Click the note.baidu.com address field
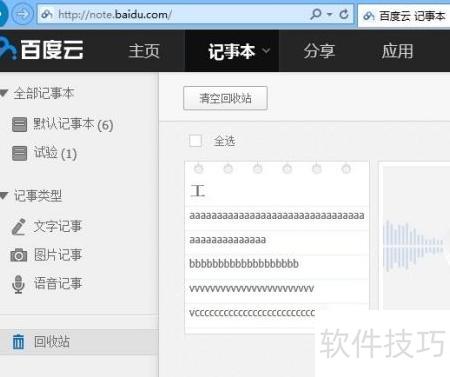Viewport: 450px width, 377px height. (195, 14)
